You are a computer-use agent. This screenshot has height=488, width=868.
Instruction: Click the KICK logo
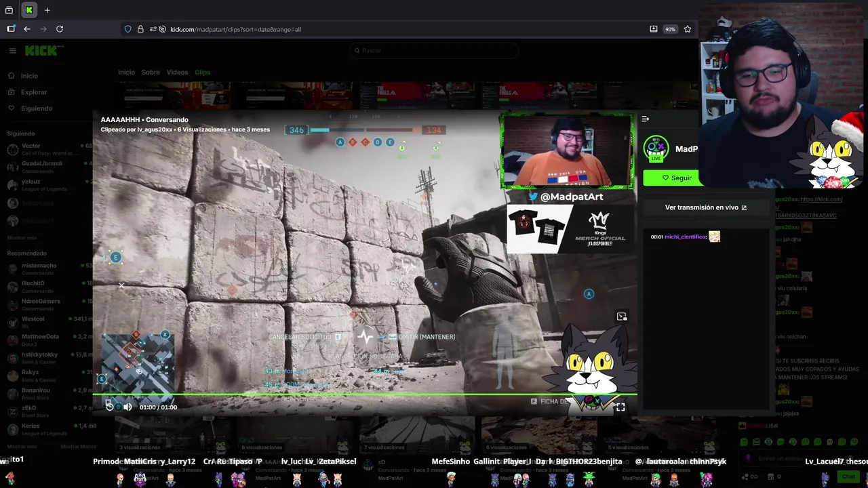pyautogui.click(x=44, y=51)
